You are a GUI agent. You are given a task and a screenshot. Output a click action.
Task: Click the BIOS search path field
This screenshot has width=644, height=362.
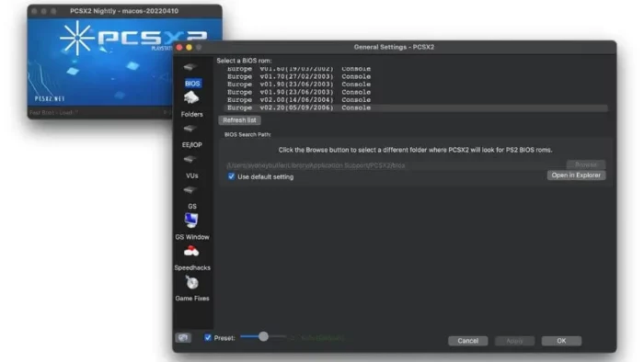click(395, 165)
